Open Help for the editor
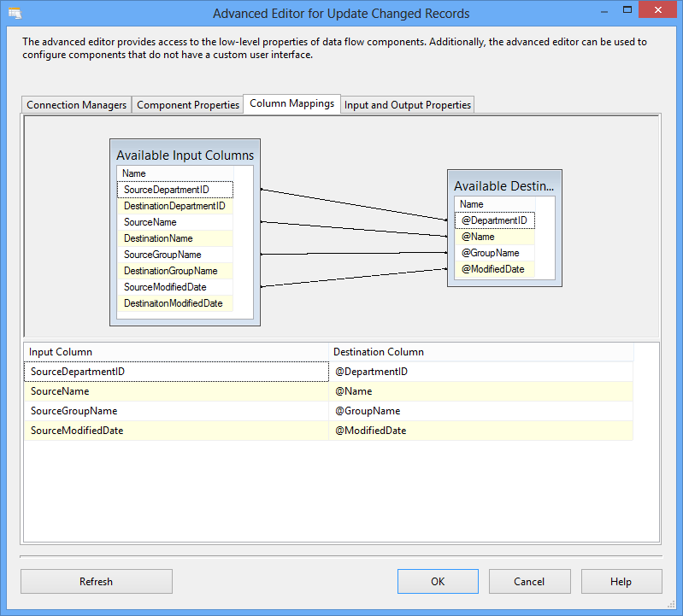The image size is (683, 616). point(621,582)
